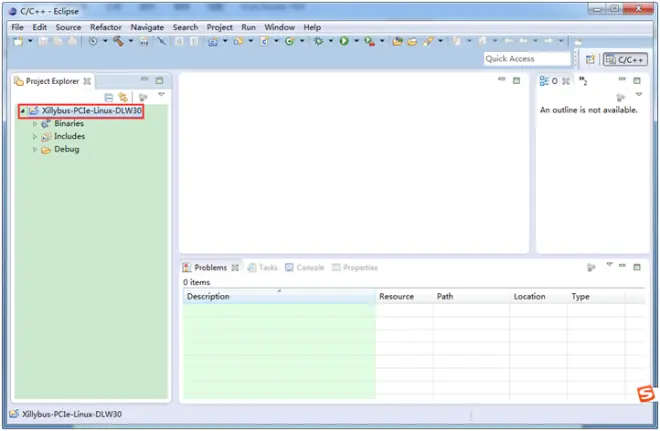
Task: Open the New Class dropdown arrow
Action: pos(301,41)
